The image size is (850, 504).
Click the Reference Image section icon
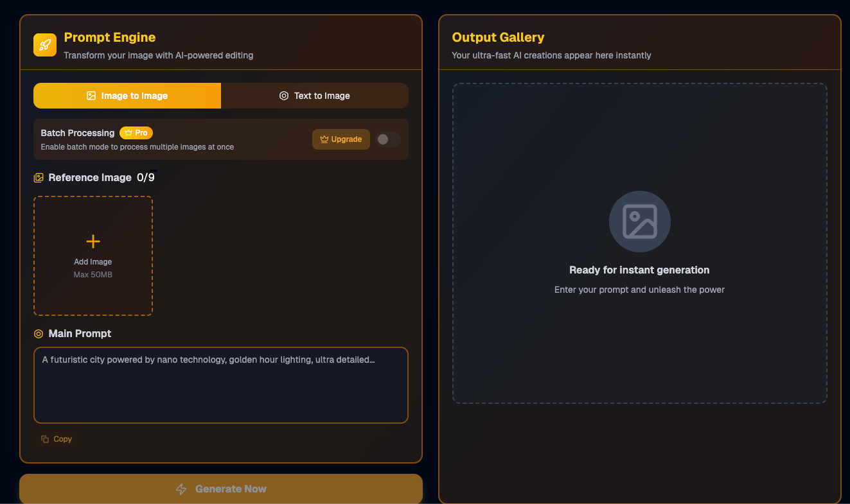(x=39, y=178)
